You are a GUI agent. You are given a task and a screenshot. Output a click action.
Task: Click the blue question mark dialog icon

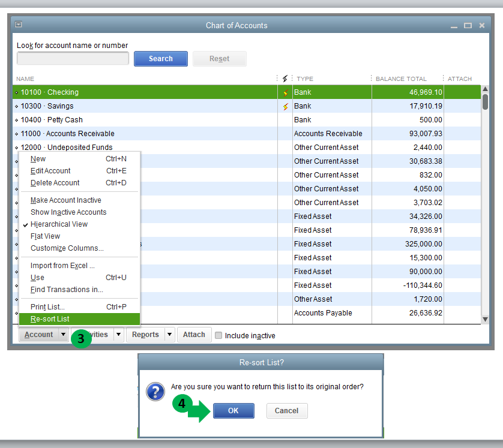(x=155, y=391)
